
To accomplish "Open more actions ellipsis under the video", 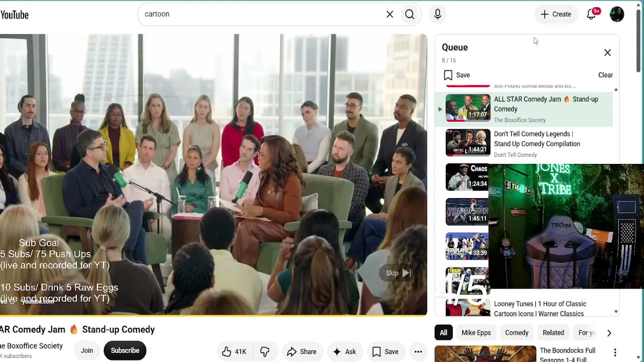I will (x=418, y=351).
